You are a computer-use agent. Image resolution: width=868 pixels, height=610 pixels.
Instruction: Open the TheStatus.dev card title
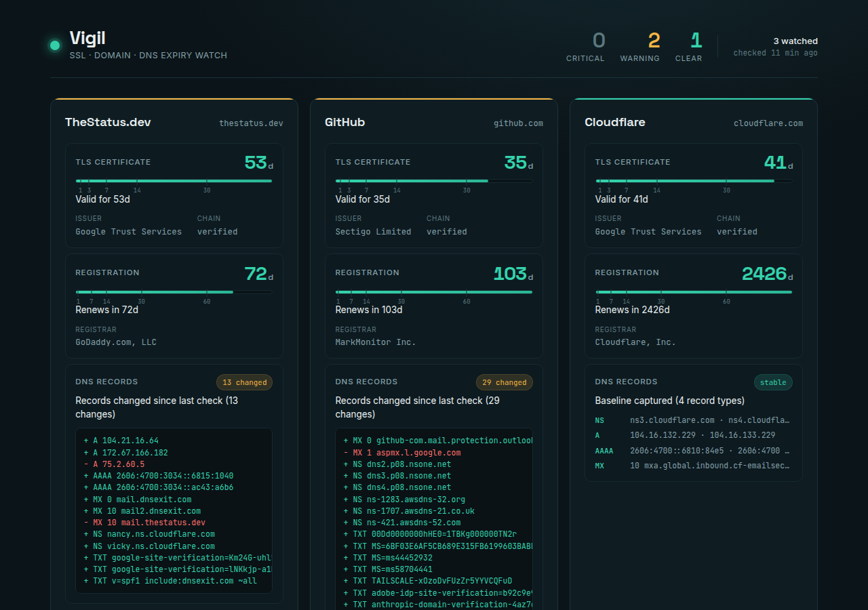[x=108, y=123]
